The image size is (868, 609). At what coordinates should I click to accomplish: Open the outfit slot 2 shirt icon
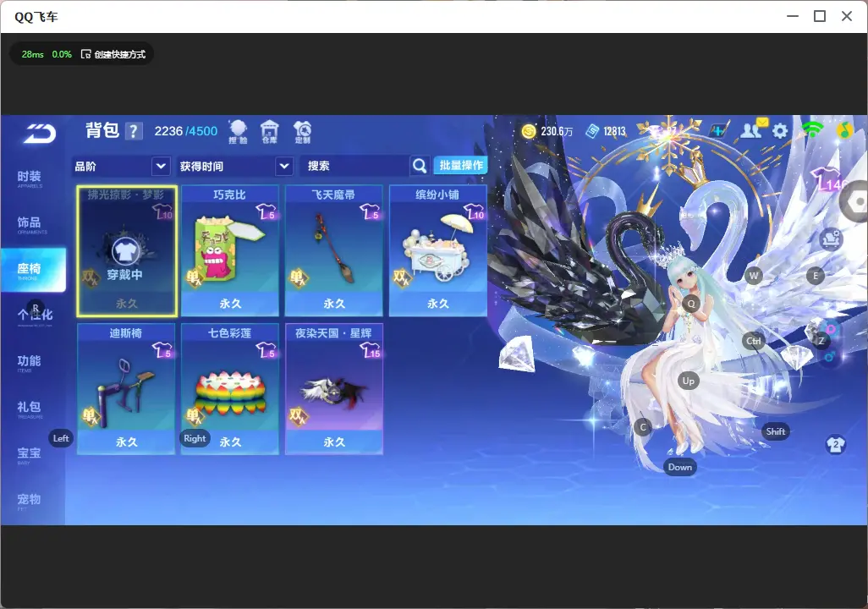tap(836, 444)
